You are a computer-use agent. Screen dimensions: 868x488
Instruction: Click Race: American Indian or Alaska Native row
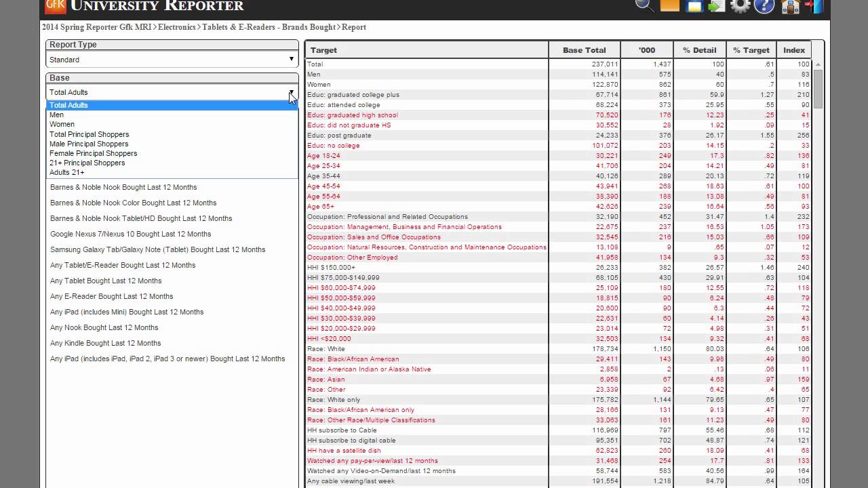click(558, 369)
